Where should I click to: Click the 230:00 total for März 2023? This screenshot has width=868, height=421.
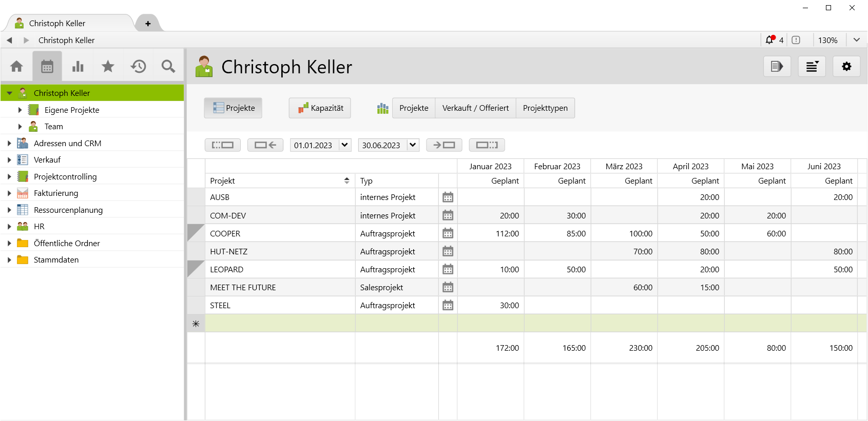point(641,348)
